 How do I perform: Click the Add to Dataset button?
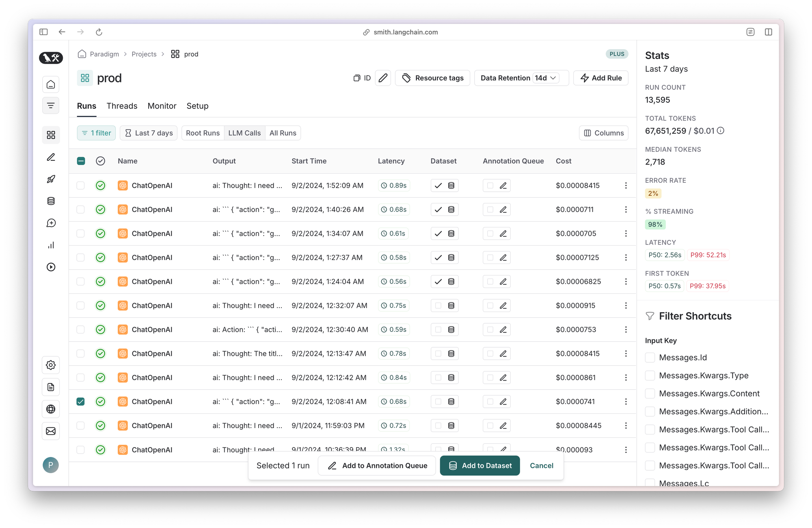click(480, 466)
